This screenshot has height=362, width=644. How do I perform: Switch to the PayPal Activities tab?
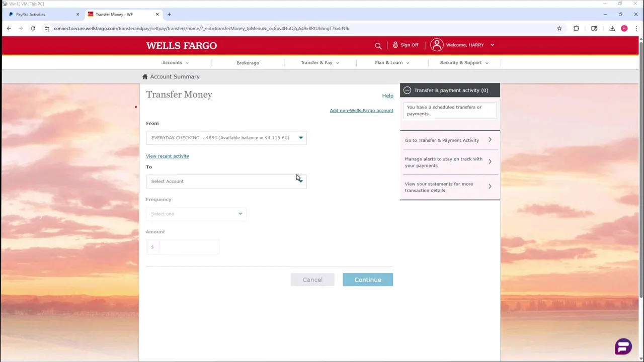point(43,14)
